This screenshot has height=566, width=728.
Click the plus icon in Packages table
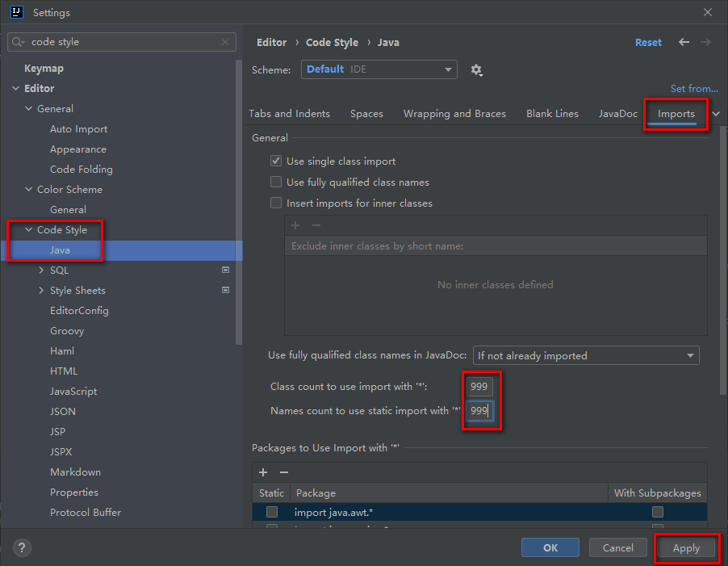point(263,472)
